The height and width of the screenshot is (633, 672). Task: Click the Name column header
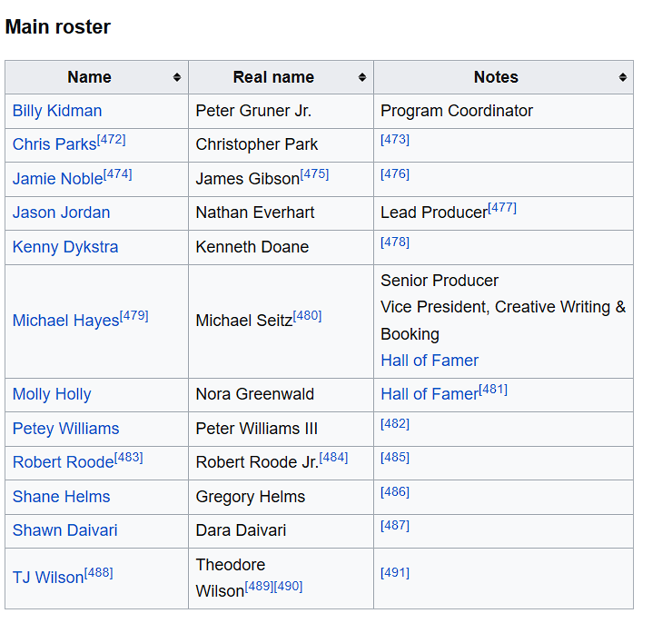[96, 77]
